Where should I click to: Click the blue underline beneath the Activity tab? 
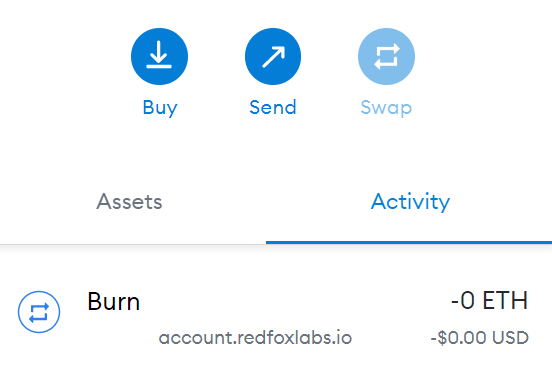click(x=409, y=243)
